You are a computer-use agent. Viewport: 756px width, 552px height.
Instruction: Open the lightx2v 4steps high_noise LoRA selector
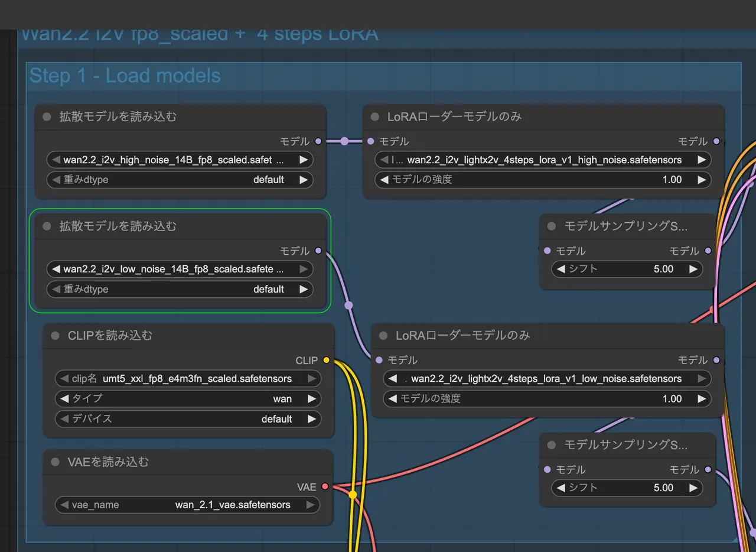pyautogui.click(x=542, y=160)
